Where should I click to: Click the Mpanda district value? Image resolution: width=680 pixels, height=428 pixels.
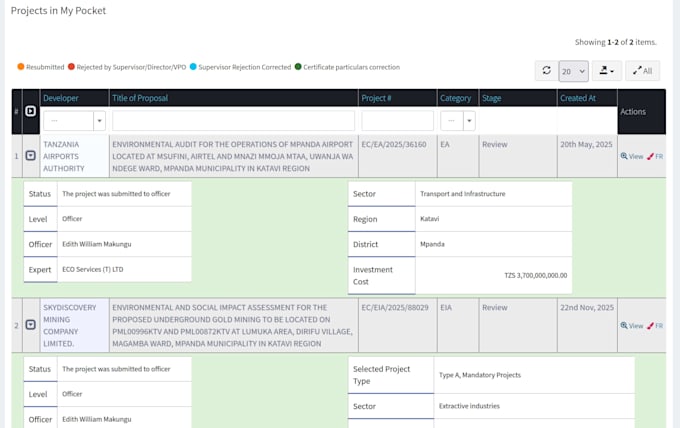click(x=432, y=244)
